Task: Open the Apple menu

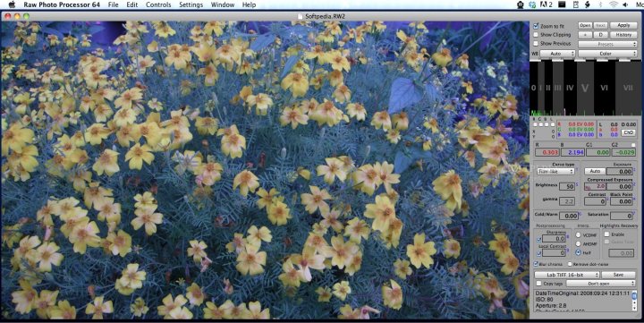Action: pos(12,4)
